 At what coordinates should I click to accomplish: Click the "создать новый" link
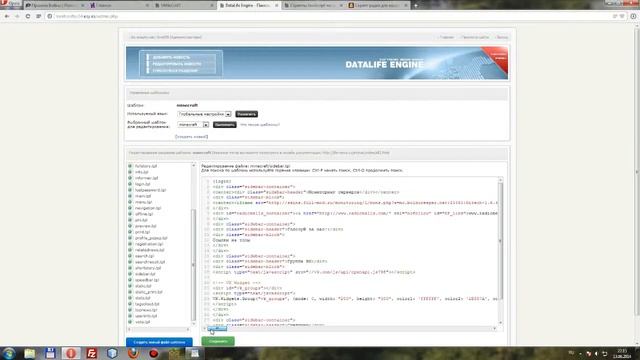(191, 137)
